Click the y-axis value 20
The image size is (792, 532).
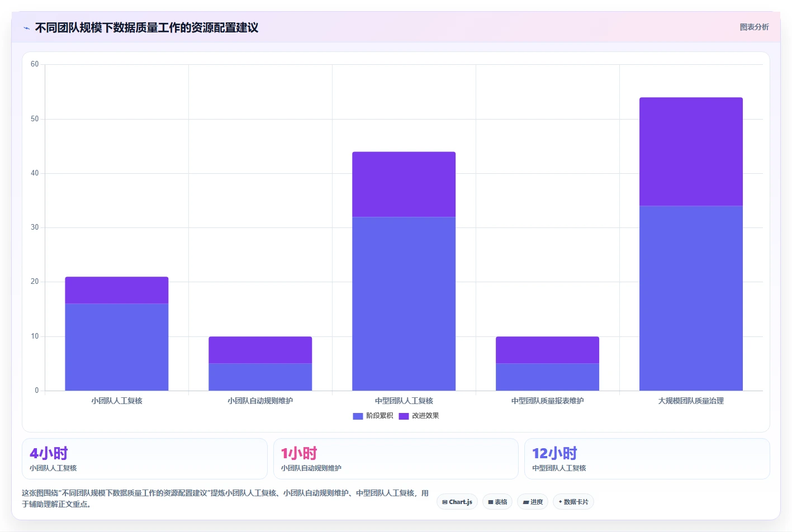(x=35, y=282)
